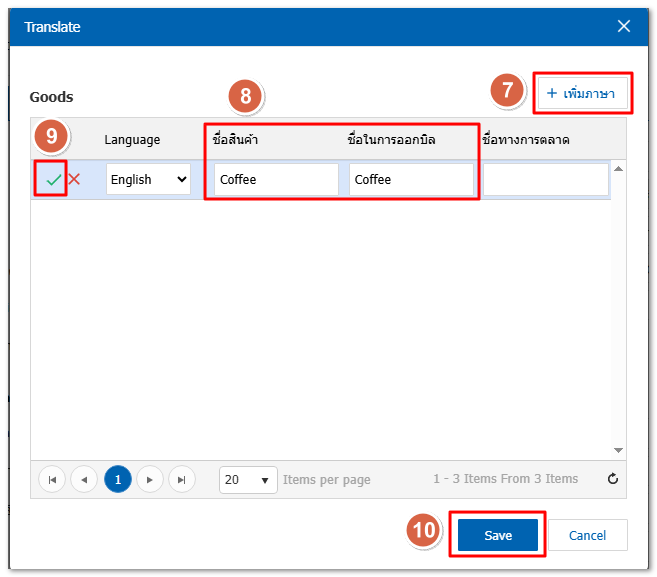Cancel row edit with red X icon

74,180
